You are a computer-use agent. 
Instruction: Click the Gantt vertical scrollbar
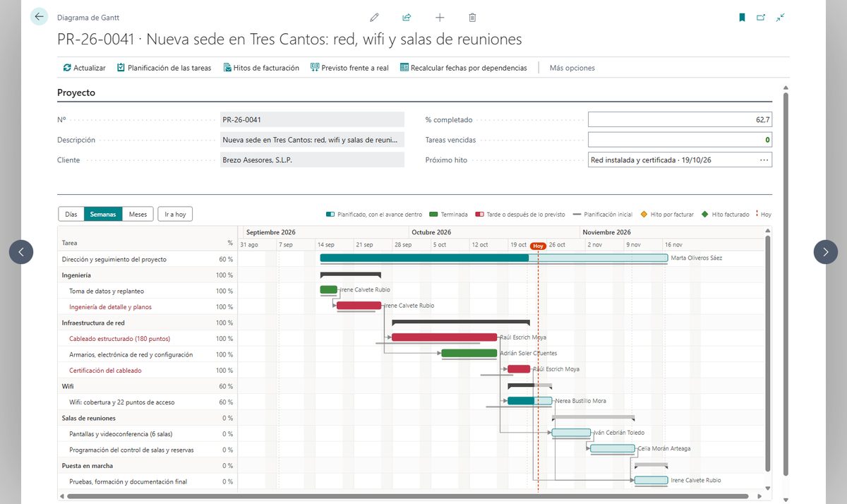(768, 354)
